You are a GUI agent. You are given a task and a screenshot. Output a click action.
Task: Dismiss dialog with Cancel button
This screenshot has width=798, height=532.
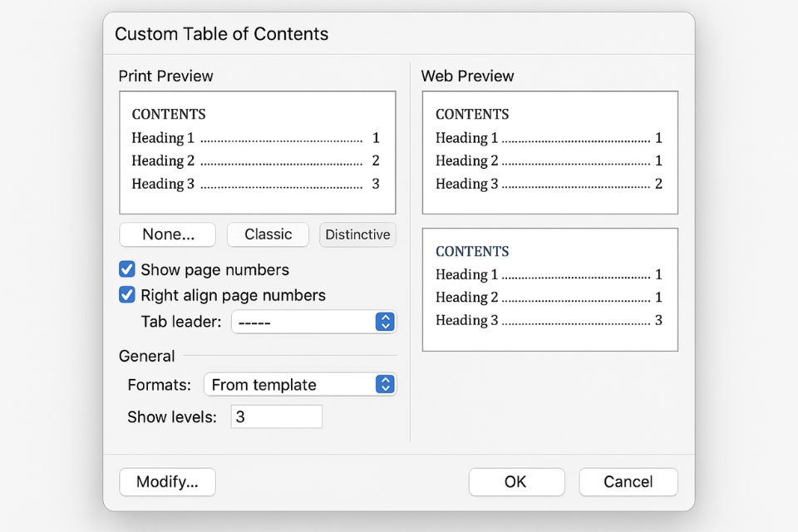point(628,481)
